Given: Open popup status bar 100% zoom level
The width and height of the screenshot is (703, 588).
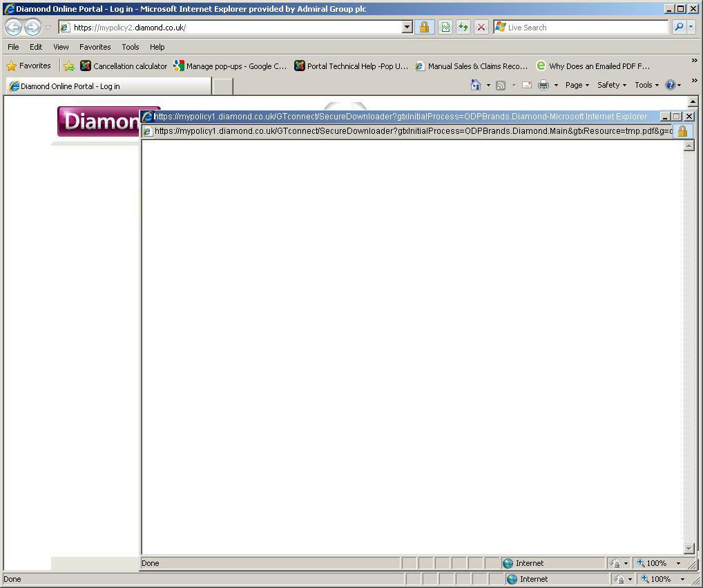Looking at the screenshot, I should [x=657, y=563].
